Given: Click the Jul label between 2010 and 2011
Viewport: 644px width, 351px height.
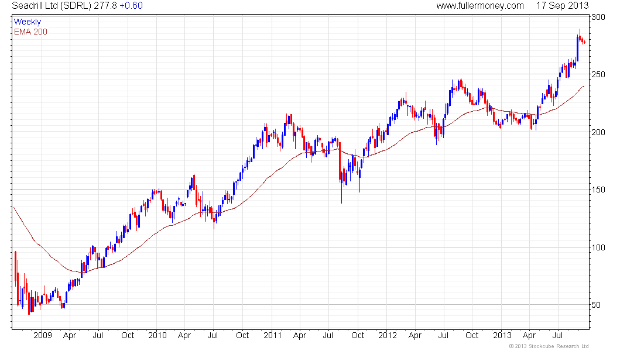Looking at the screenshot, I should pyautogui.click(x=213, y=335).
